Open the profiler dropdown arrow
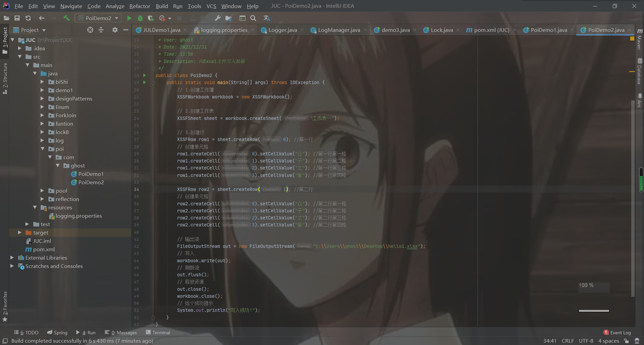This screenshot has height=345, width=644. (170, 18)
